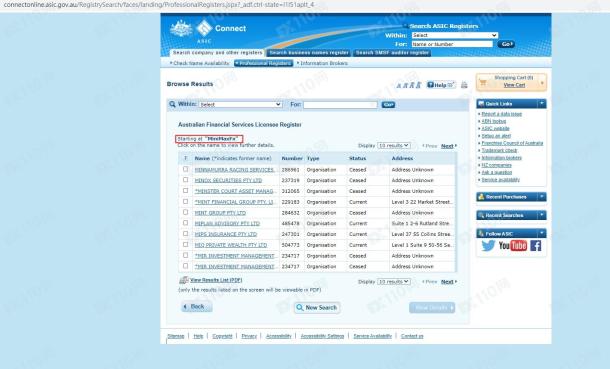Image resolution: width=610 pixels, height=369 pixels.
Task: Tick checkbox for MEPS INSURANCE PTY LTD
Action: click(x=186, y=234)
